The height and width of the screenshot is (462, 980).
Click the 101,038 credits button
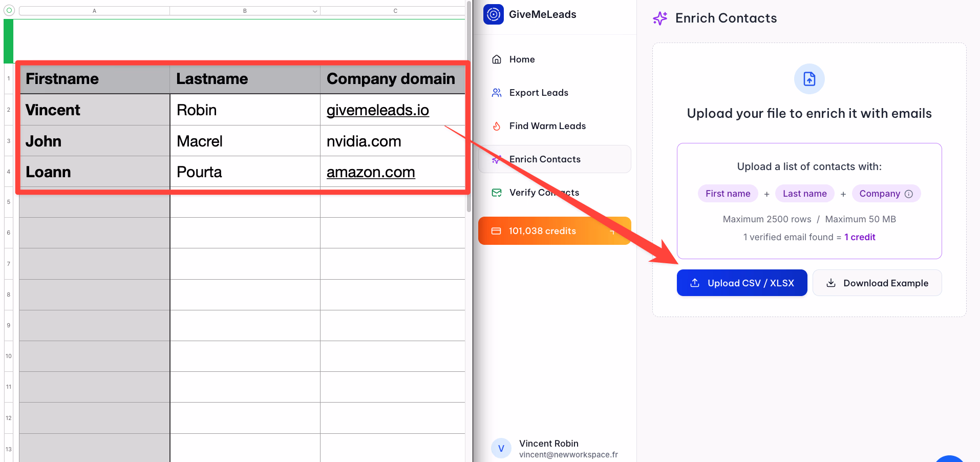click(555, 231)
